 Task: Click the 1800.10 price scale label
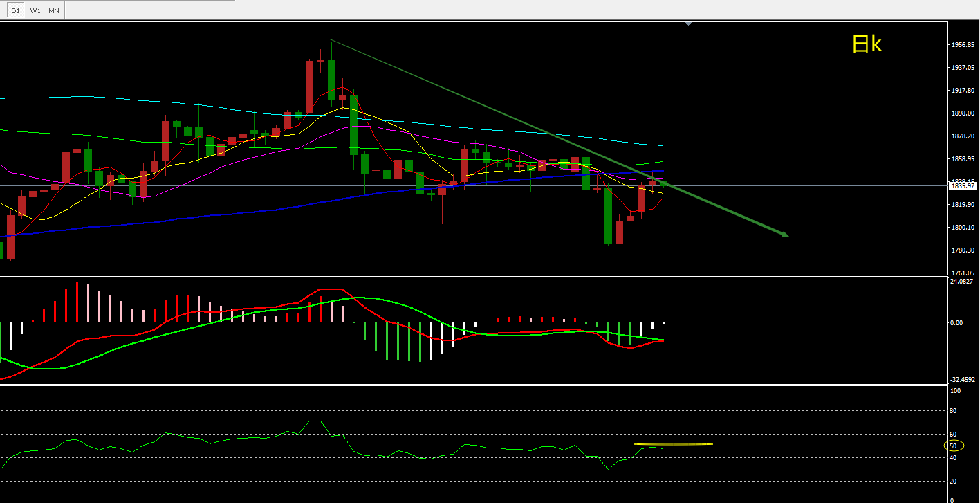pos(963,228)
